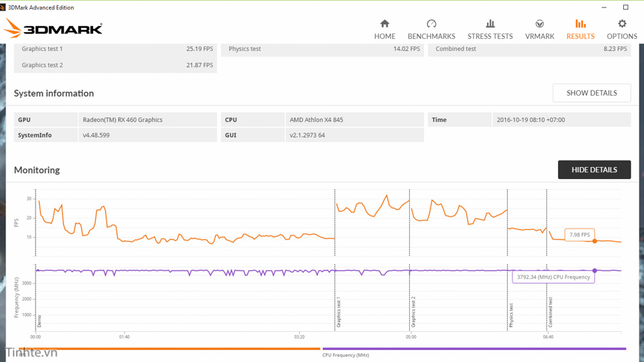
Task: Click the Home house icon
Action: click(x=384, y=23)
